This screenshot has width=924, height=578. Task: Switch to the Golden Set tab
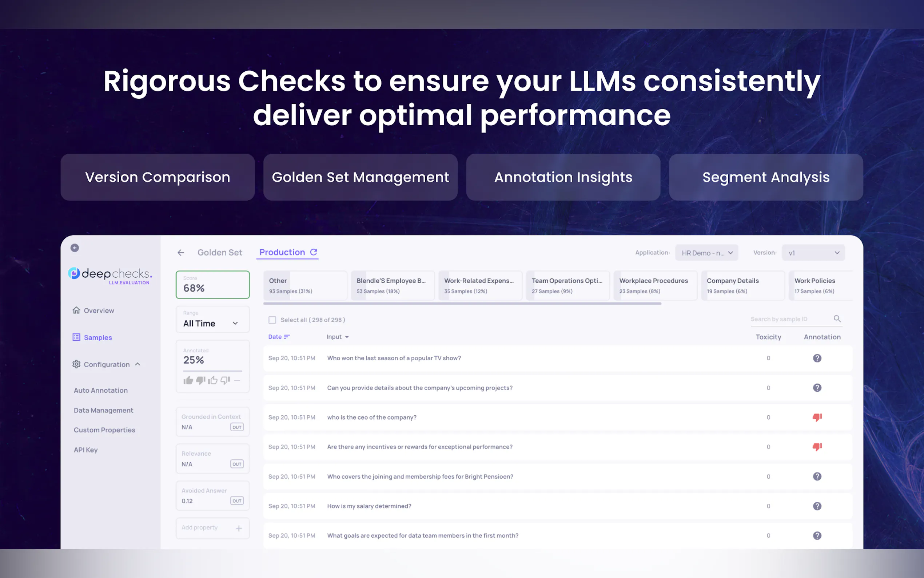tap(220, 253)
